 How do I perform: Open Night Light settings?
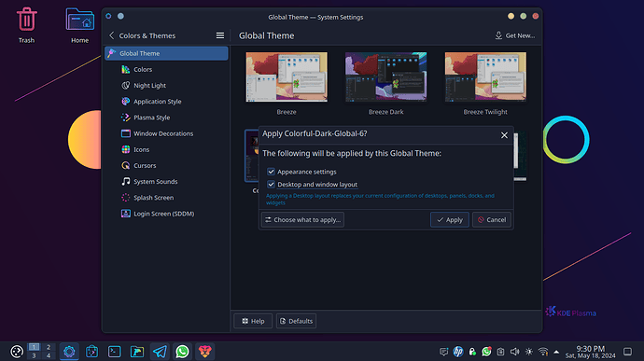pyautogui.click(x=166, y=86)
